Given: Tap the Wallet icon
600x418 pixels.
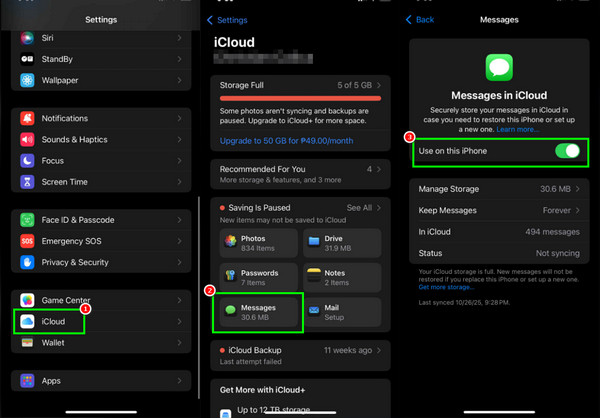Looking at the screenshot, I should click(27, 343).
